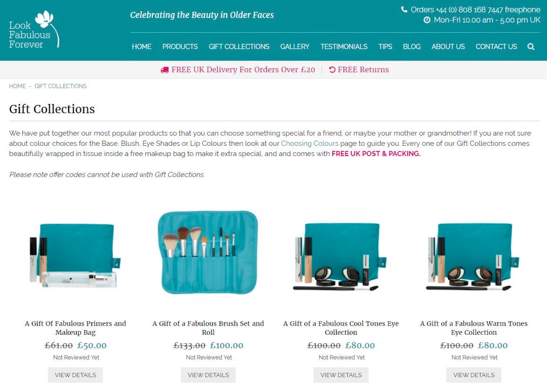Image resolution: width=547 pixels, height=392 pixels.
Task: Click the delivery truck icon
Action: pyautogui.click(x=164, y=70)
